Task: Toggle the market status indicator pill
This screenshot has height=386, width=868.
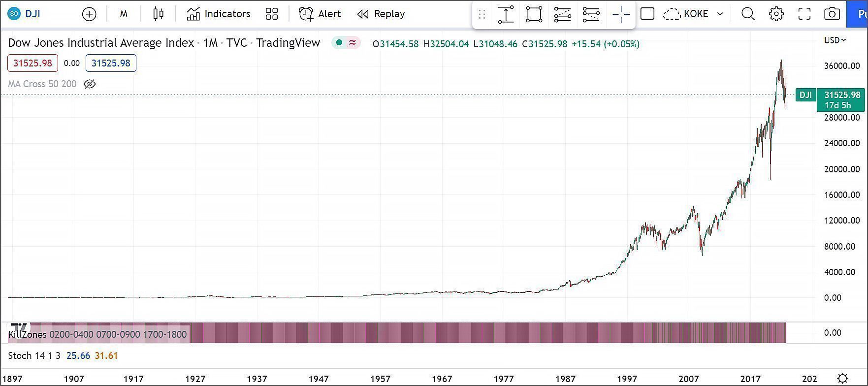Action: (346, 43)
